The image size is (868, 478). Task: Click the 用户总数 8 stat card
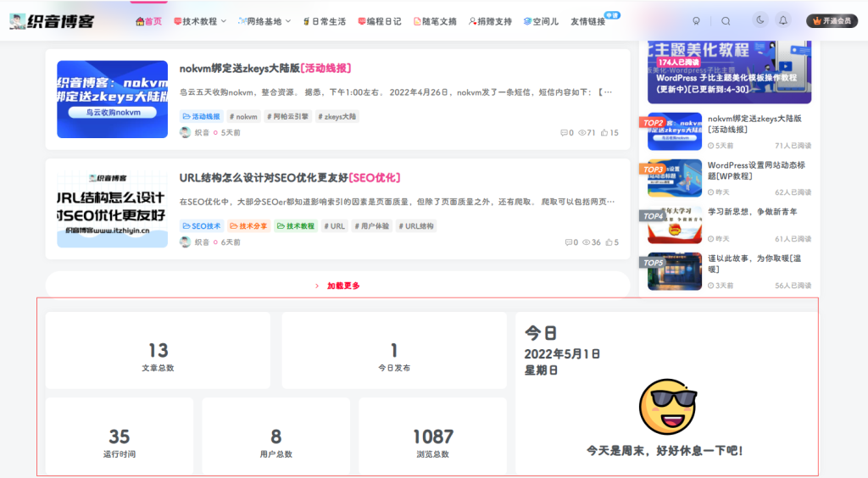pyautogui.click(x=276, y=436)
